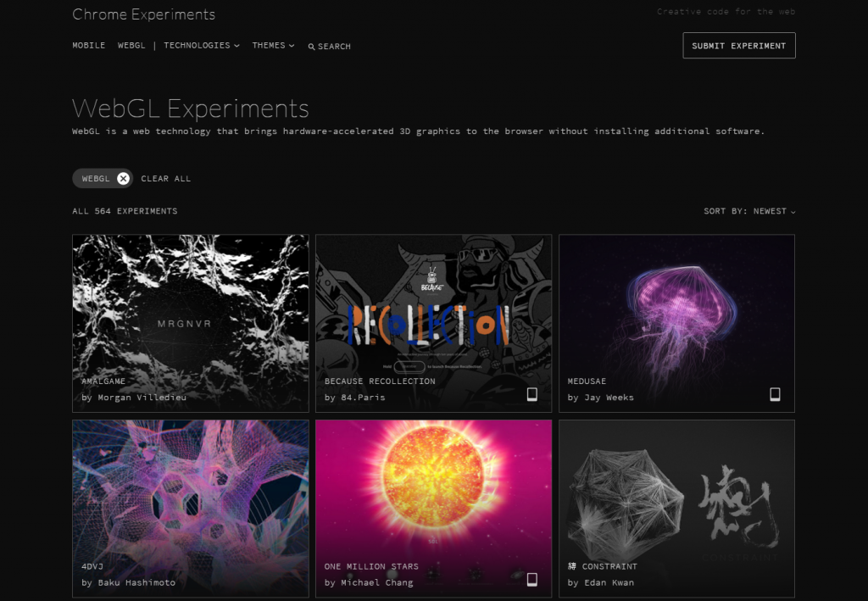Open the Medusae jellyfish thumbnail
This screenshot has width=868, height=601.
pyautogui.click(x=676, y=323)
